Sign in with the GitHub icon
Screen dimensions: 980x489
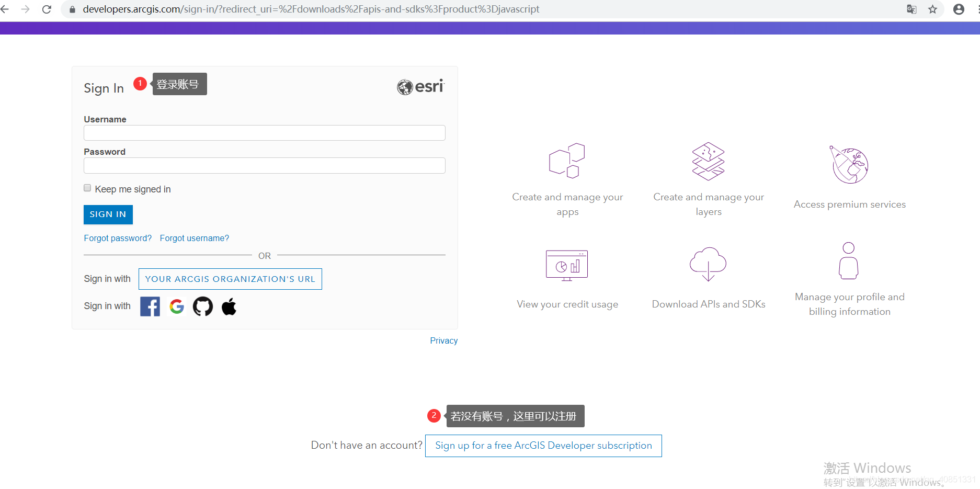pos(203,306)
